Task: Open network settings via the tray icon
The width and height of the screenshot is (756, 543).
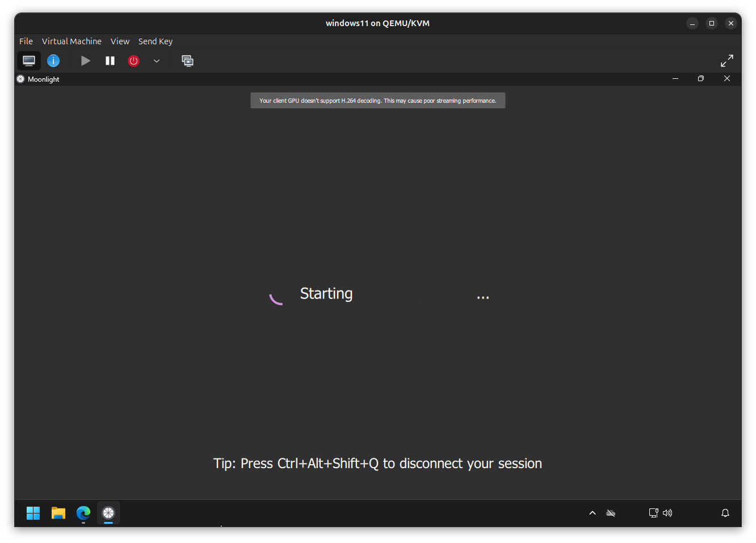Action: pos(653,513)
